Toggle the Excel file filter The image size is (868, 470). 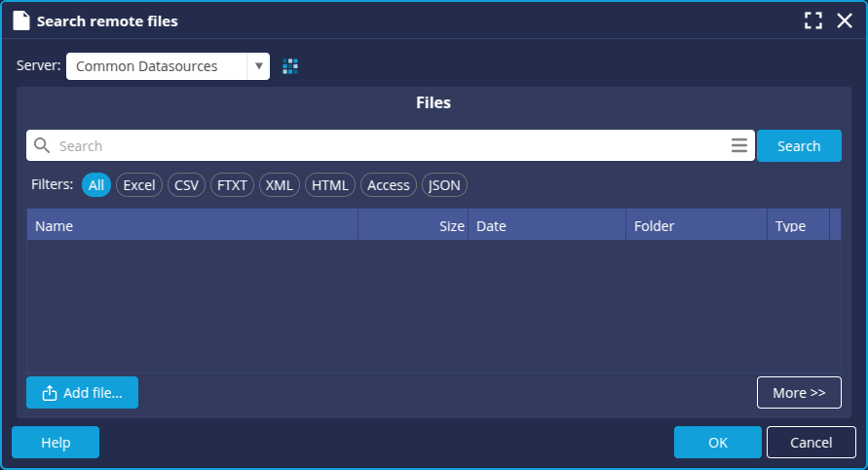(139, 185)
